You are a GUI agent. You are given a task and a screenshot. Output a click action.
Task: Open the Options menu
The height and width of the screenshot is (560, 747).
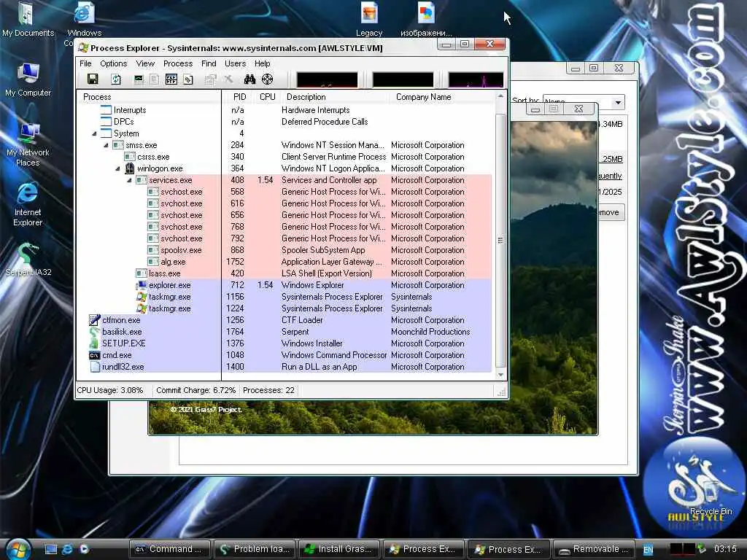[113, 63]
